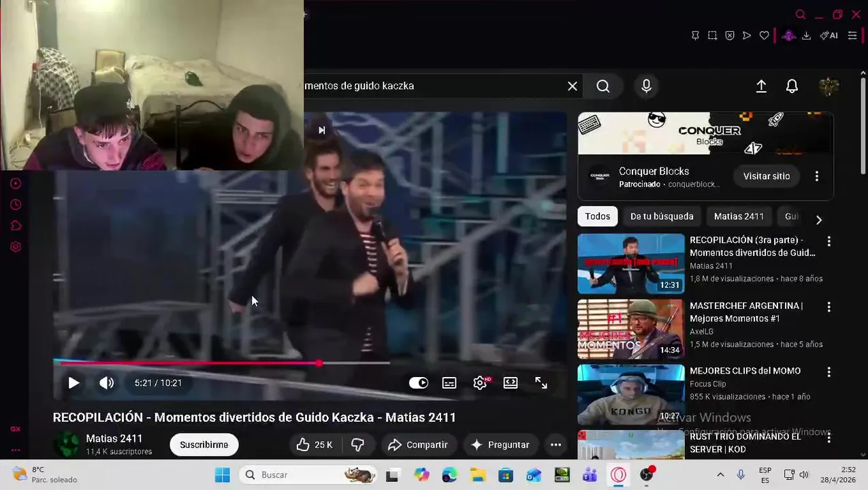Open the weather widget showing 8°C
Viewport: 868px width, 490px height.
coord(46,475)
